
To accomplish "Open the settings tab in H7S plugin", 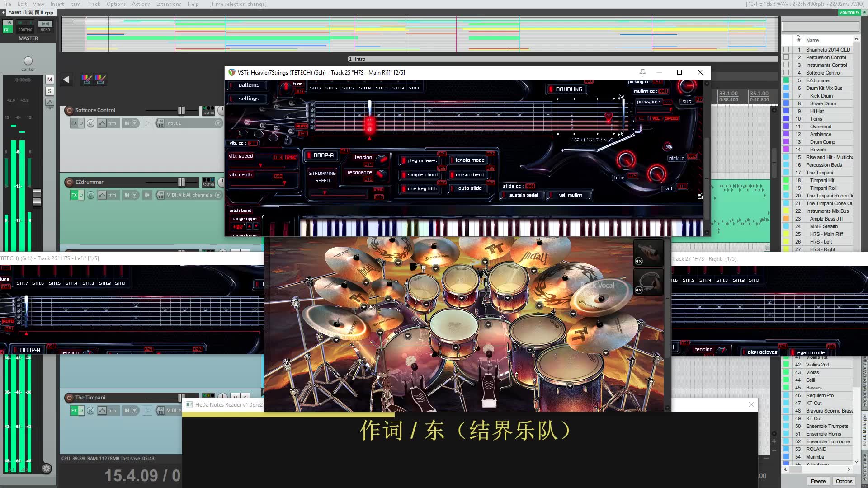I will pyautogui.click(x=249, y=99).
